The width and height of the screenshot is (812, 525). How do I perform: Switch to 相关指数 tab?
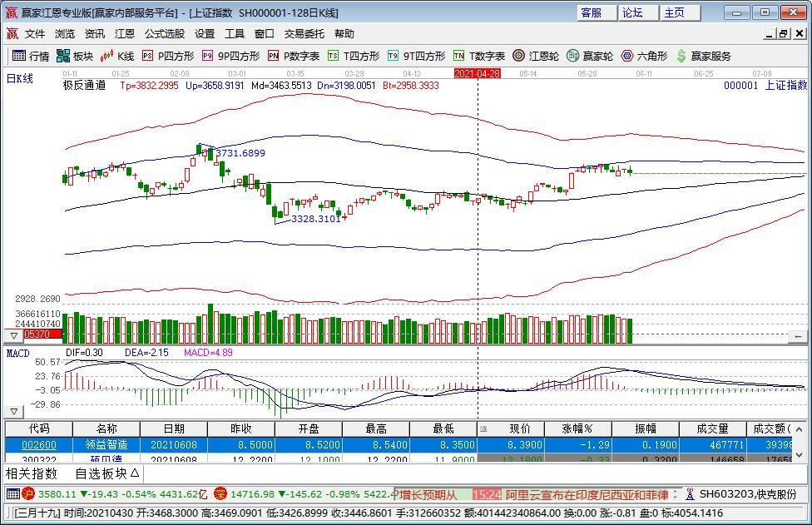(32, 473)
